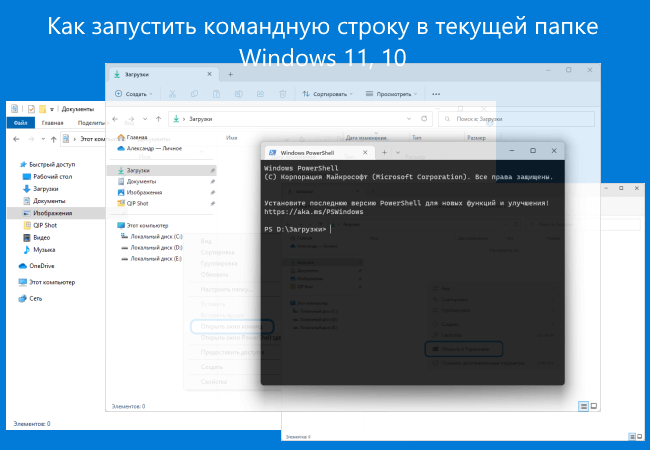This screenshot has width=650, height=450.
Task: Select Локальный диск (C:)
Action: pos(156,236)
